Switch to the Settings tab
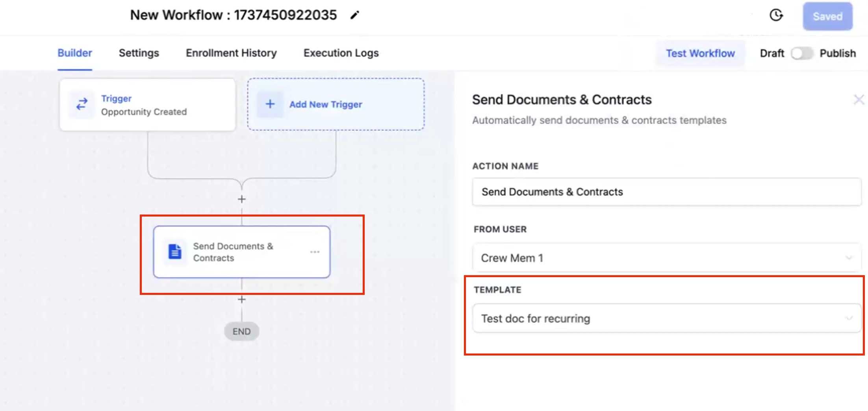This screenshot has height=411, width=868. coord(139,53)
